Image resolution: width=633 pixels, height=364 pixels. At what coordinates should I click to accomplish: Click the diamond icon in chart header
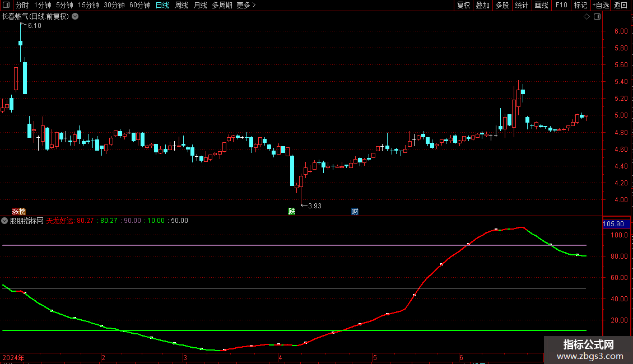click(587, 17)
